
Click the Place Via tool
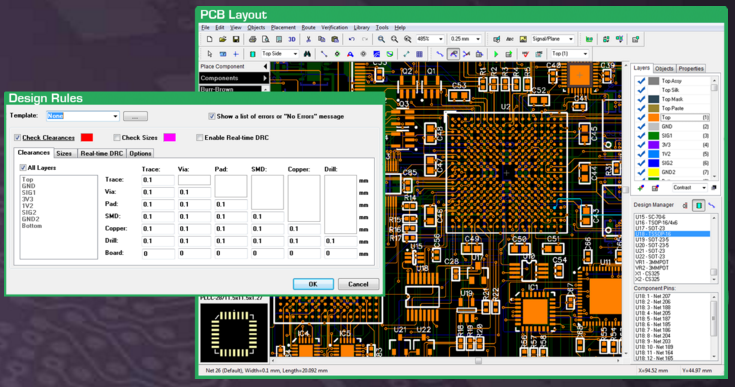[337, 54]
